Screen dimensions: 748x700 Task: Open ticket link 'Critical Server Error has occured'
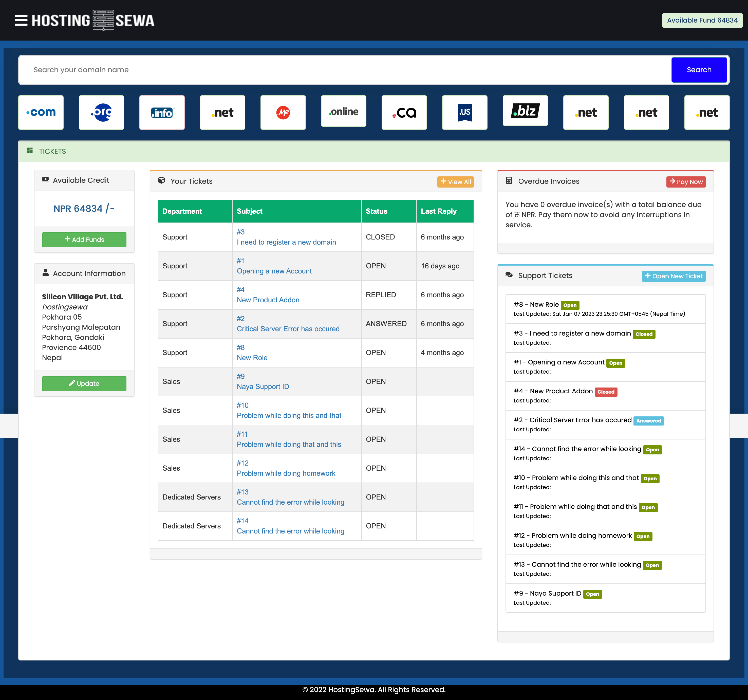pyautogui.click(x=288, y=328)
